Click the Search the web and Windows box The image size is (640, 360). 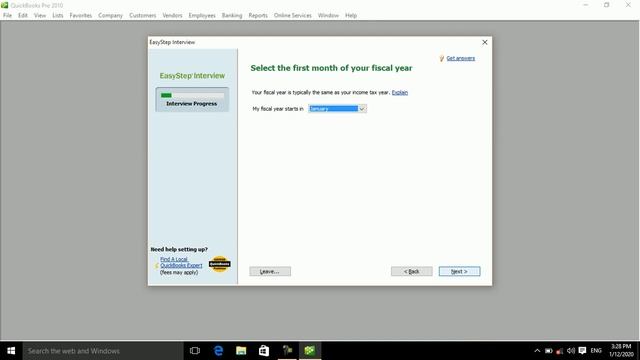(103, 351)
